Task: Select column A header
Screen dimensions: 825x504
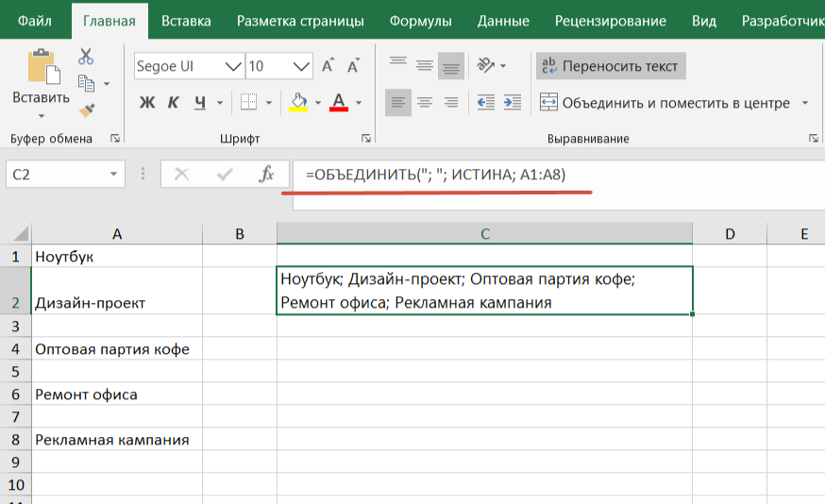Action: tap(117, 233)
